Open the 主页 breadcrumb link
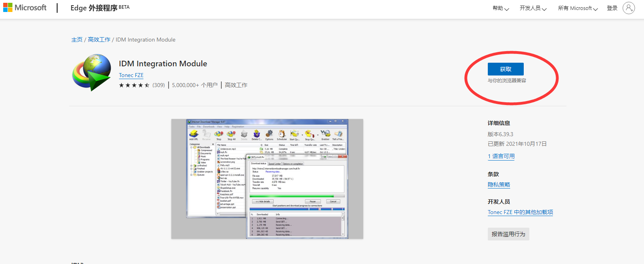This screenshot has height=264, width=644. pyautogui.click(x=77, y=40)
